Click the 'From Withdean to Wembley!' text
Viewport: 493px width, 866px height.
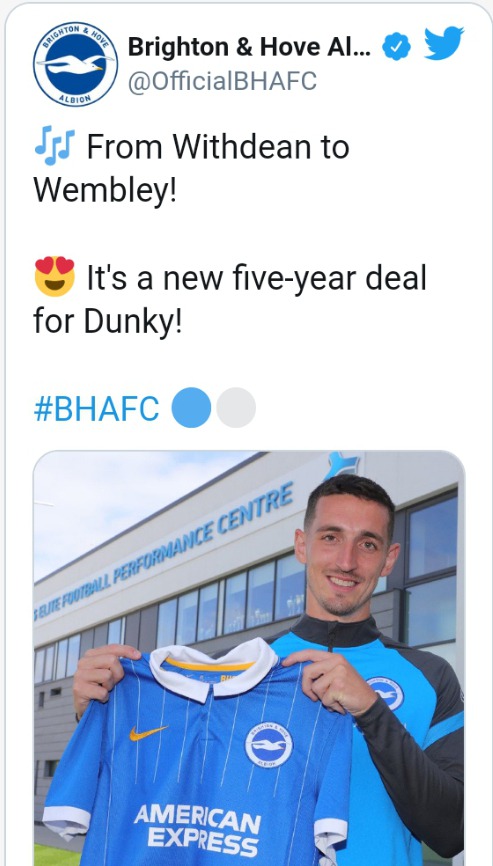[x=192, y=168]
